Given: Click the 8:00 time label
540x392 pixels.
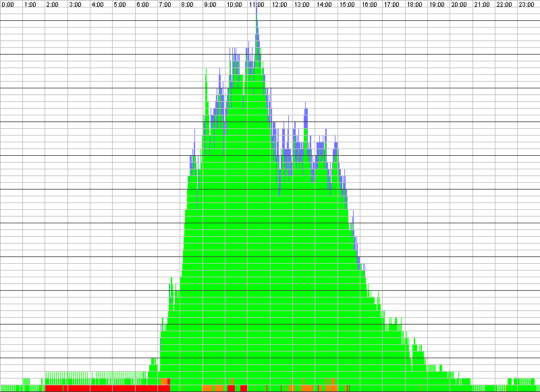Looking at the screenshot, I should (x=188, y=5).
